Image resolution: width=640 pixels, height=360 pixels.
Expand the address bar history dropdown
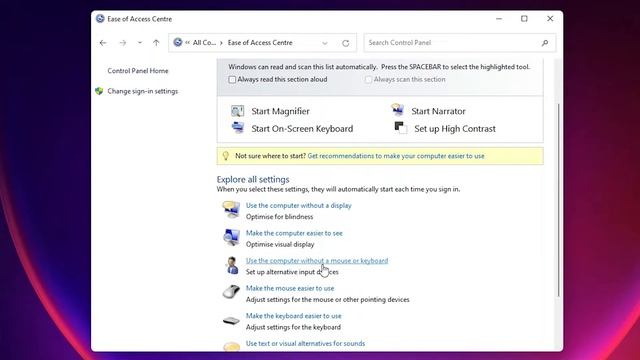325,43
